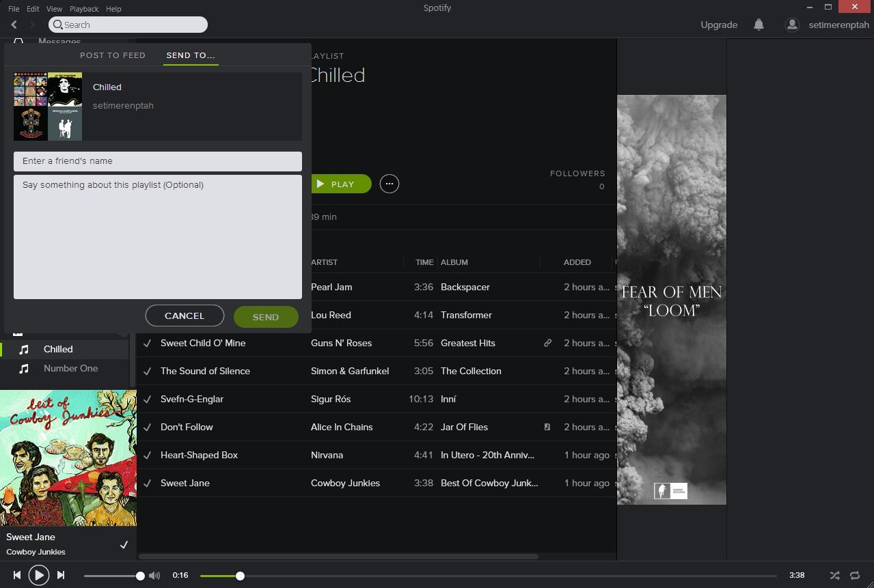The width and height of the screenshot is (874, 588).
Task: Seek on the song progress bar
Action: coord(488,576)
